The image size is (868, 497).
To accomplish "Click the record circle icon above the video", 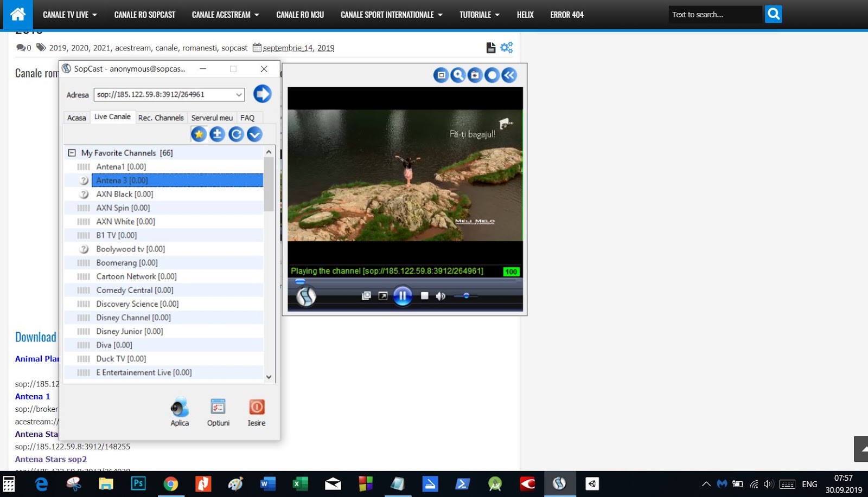I will (492, 75).
